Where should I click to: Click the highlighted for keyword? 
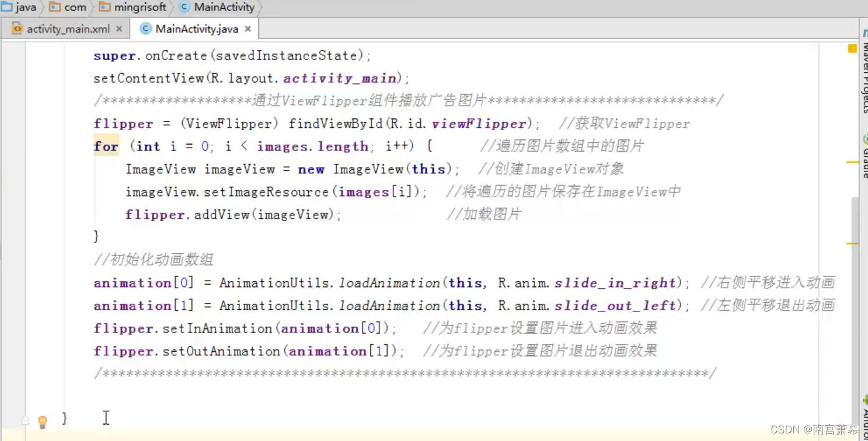[106, 146]
